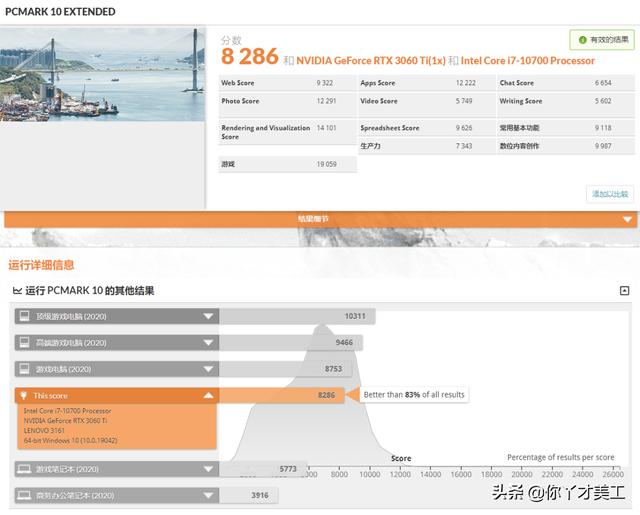Click laptop icon in 游戏笔记本 row
The width and height of the screenshot is (640, 515).
tap(24, 469)
